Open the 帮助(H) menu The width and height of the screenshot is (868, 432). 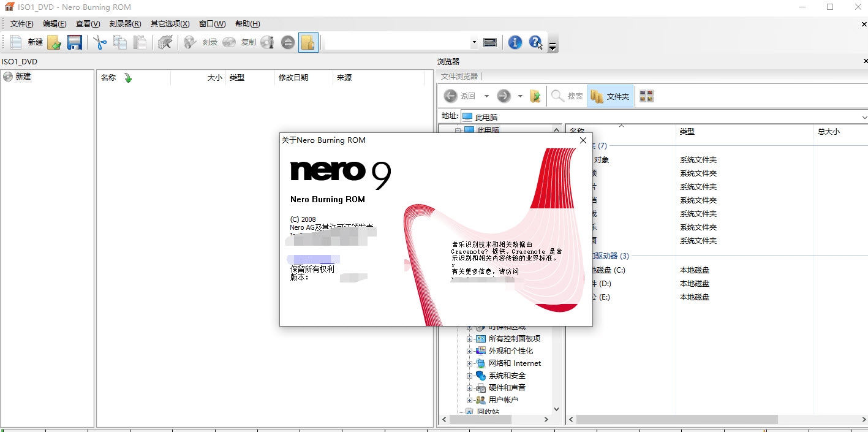pyautogui.click(x=247, y=24)
